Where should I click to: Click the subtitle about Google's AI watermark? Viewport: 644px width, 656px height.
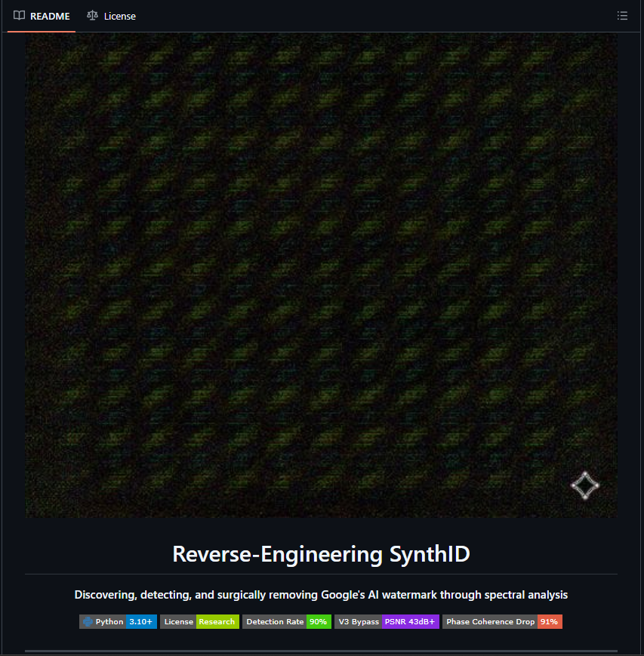(321, 595)
